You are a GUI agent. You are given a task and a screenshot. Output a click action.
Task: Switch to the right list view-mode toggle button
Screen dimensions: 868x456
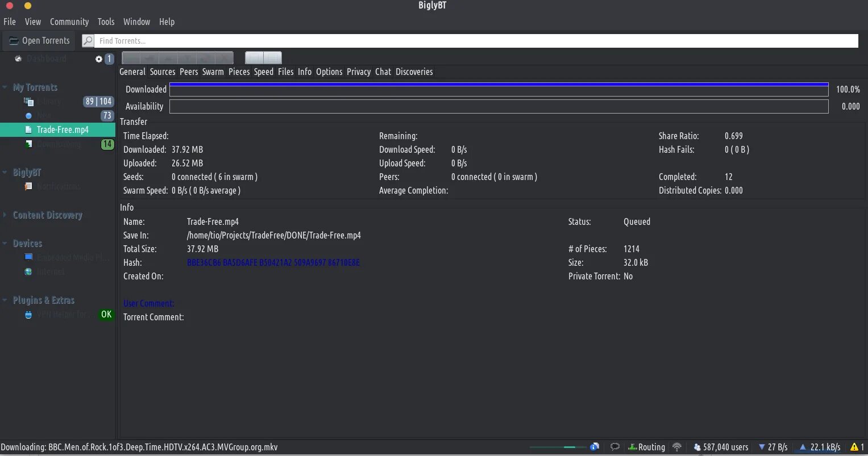click(272, 57)
